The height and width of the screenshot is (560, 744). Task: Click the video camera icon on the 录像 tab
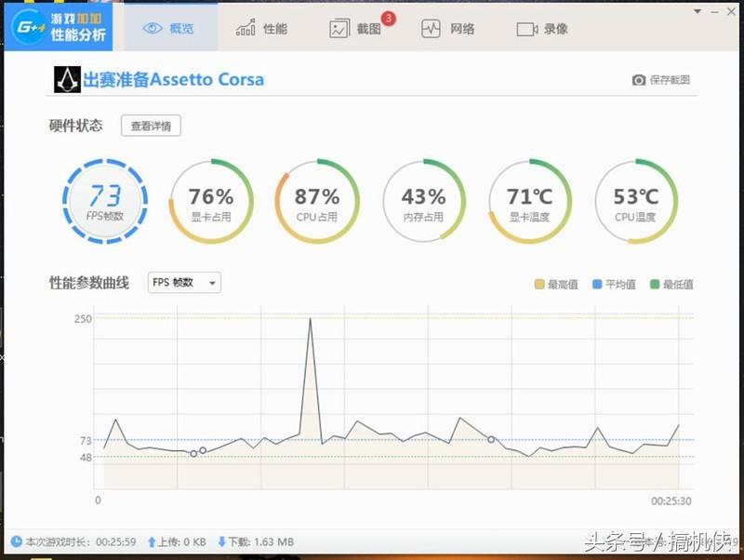click(525, 27)
